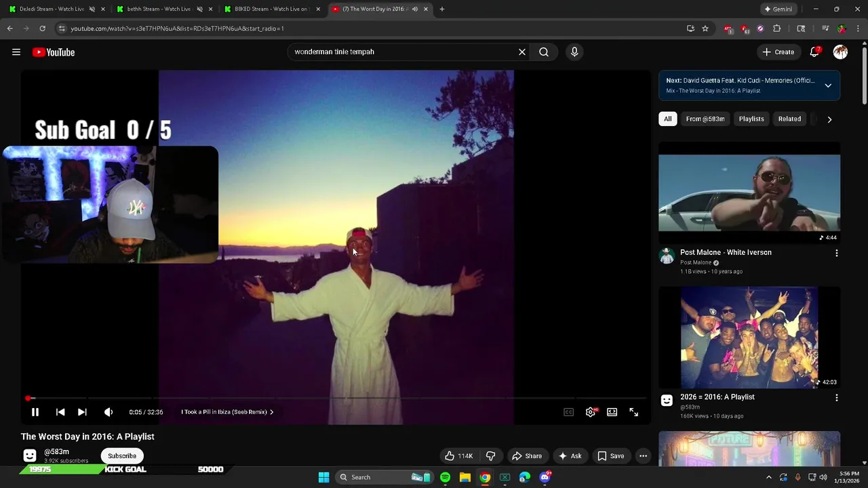The height and width of the screenshot is (488, 868).
Task: Reload the current page
Action: (x=42, y=28)
